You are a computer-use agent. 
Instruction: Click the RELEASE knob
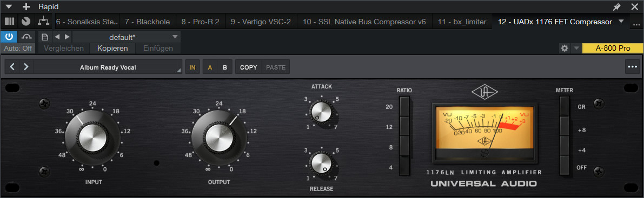321,164
